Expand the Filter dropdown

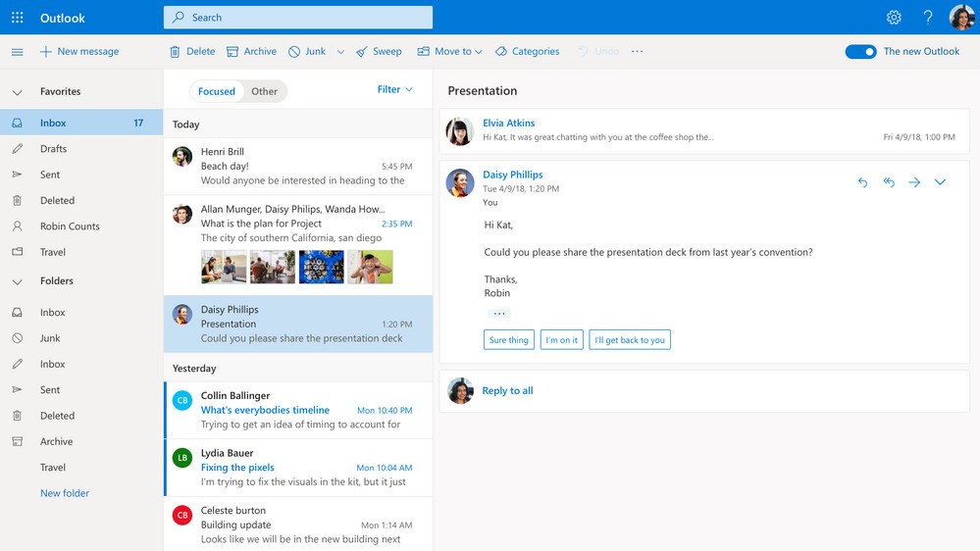tap(394, 89)
